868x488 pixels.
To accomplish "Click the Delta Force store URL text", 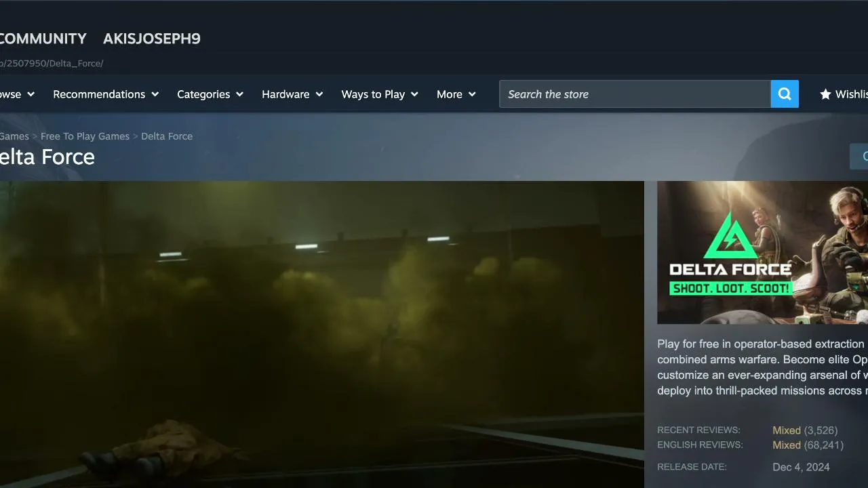I will pos(52,64).
